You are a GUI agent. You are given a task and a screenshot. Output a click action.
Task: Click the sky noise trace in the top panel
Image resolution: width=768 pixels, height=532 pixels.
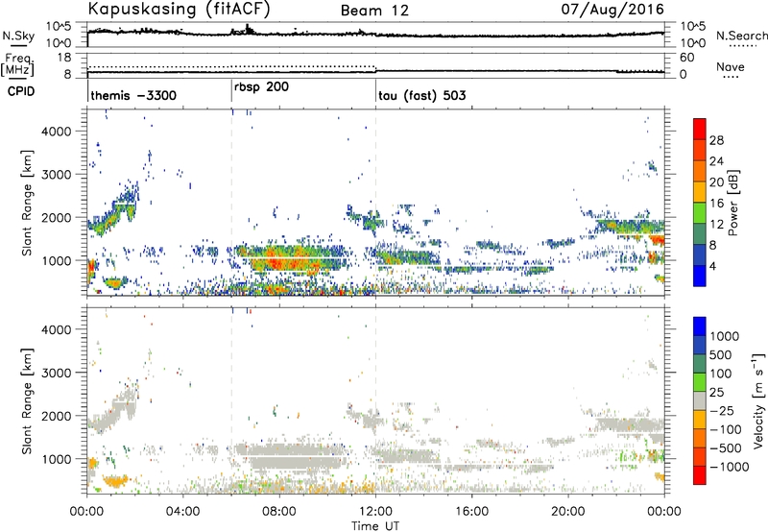[x=375, y=34]
